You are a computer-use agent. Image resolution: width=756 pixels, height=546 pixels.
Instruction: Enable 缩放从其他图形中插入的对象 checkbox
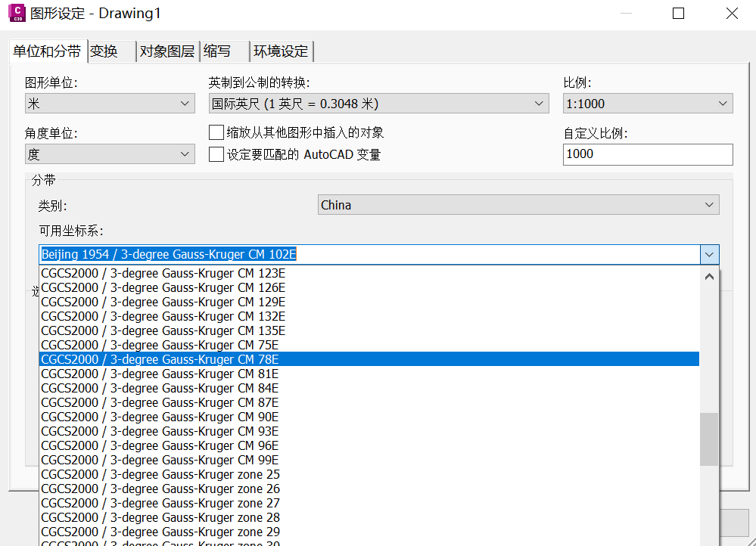pos(215,132)
